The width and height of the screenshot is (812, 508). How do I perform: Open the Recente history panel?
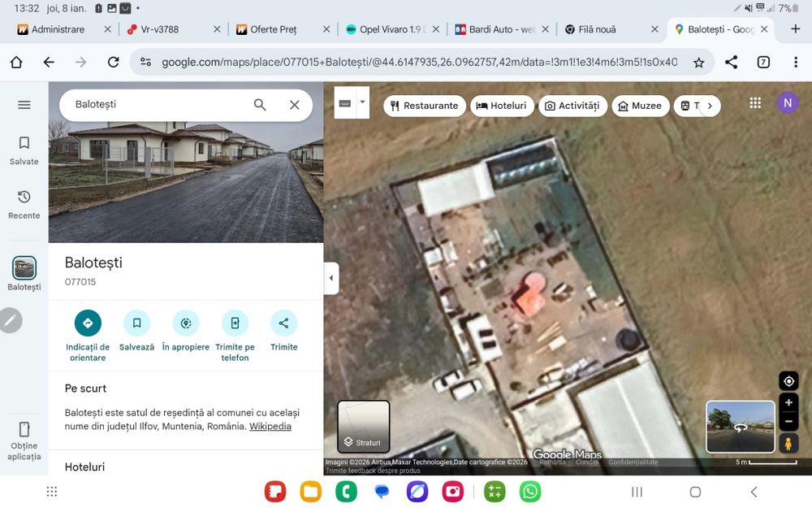[24, 205]
